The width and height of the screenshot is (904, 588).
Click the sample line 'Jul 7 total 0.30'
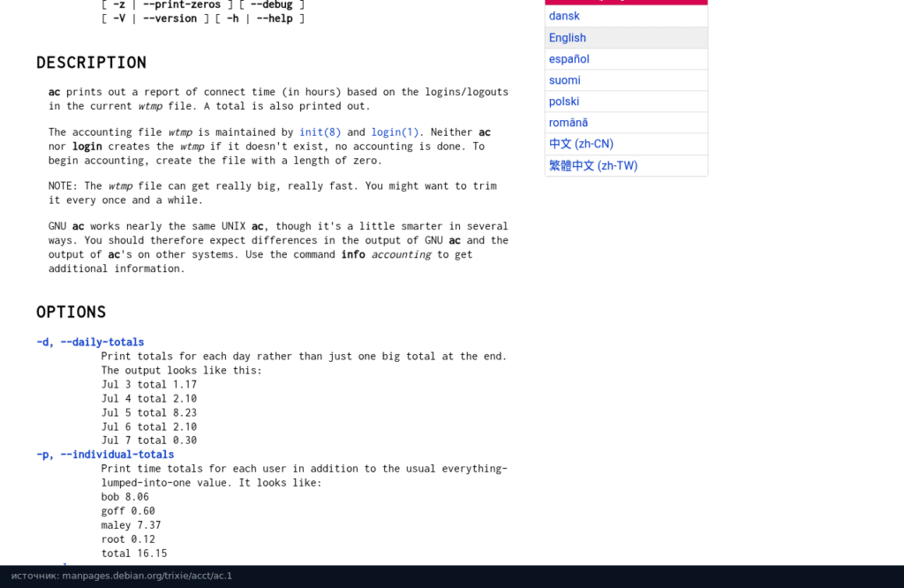tap(148, 441)
